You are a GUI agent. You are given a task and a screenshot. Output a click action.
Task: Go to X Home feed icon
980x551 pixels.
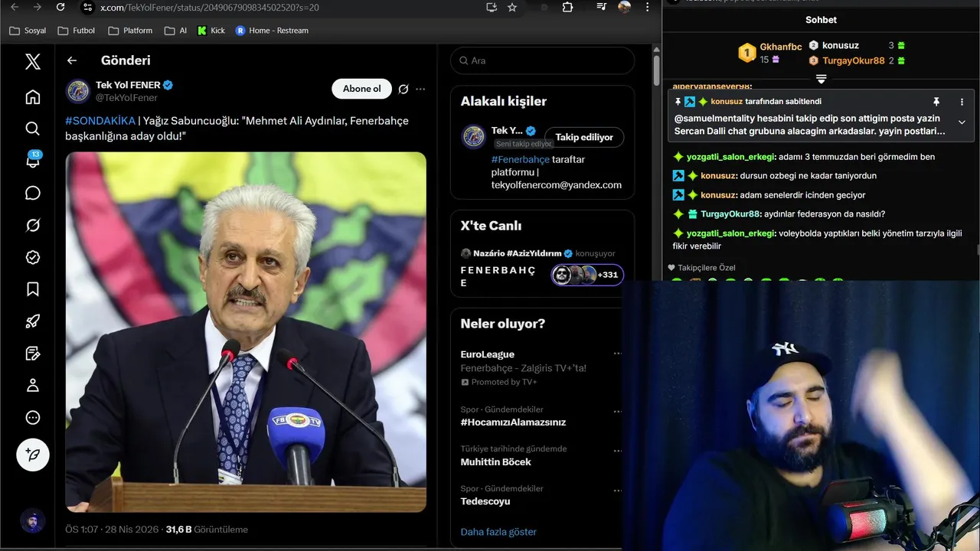(x=32, y=97)
